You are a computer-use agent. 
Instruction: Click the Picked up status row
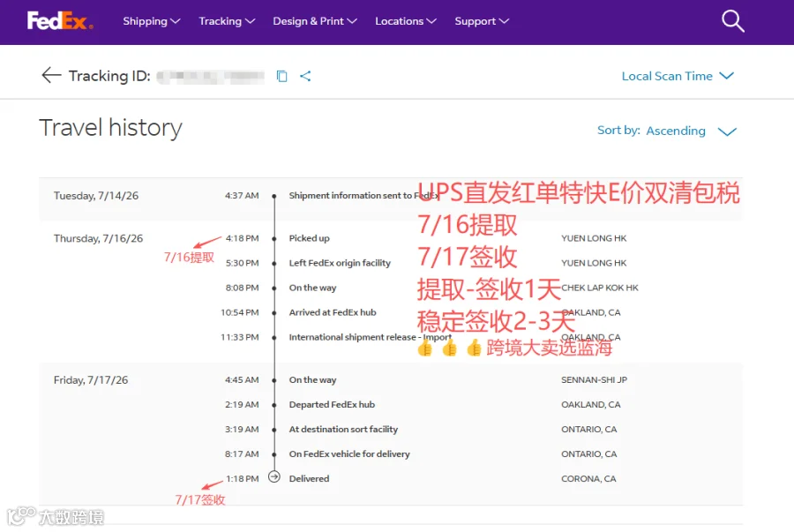point(309,238)
